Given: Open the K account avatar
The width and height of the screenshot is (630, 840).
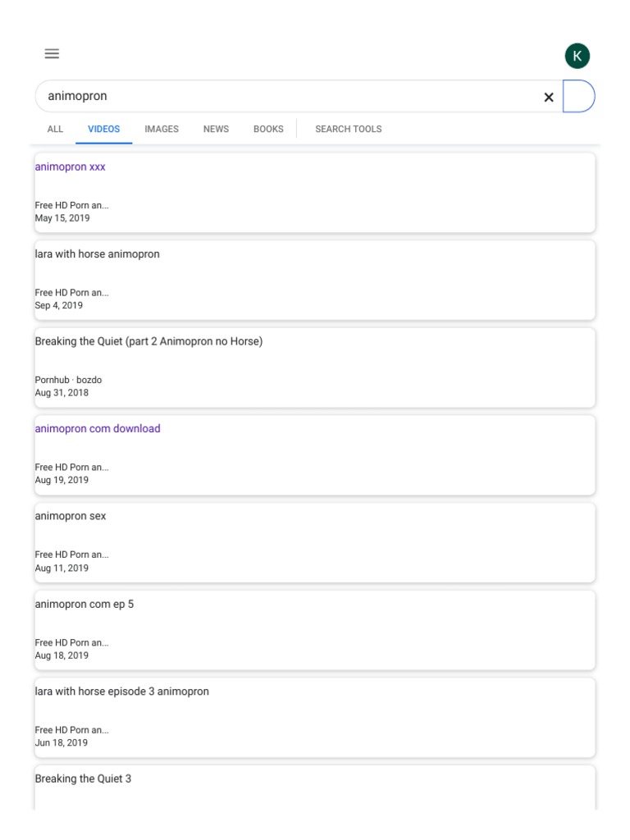Looking at the screenshot, I should pyautogui.click(x=577, y=56).
